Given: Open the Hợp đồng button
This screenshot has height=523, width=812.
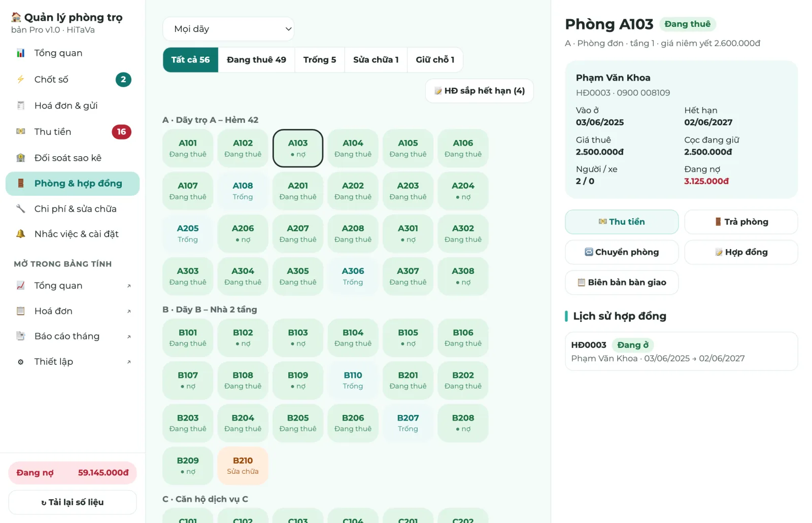Looking at the screenshot, I should tap(741, 252).
